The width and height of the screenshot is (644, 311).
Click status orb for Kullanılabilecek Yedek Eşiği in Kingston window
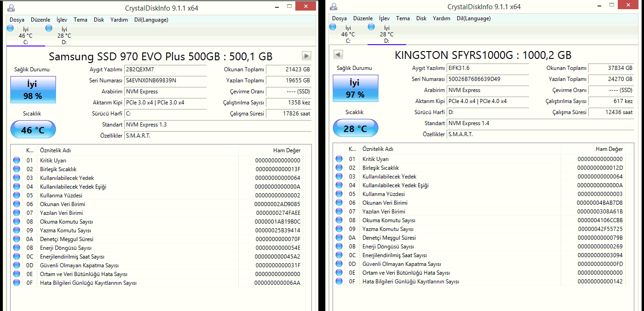tap(339, 185)
